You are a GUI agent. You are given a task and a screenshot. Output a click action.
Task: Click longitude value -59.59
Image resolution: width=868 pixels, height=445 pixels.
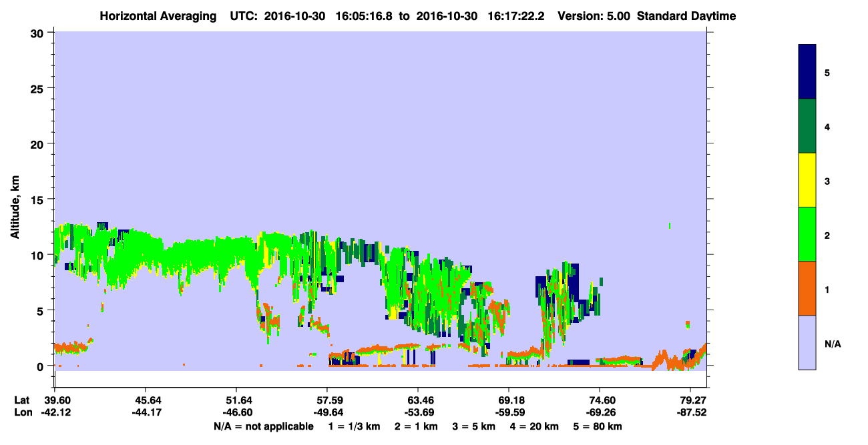coord(509,412)
